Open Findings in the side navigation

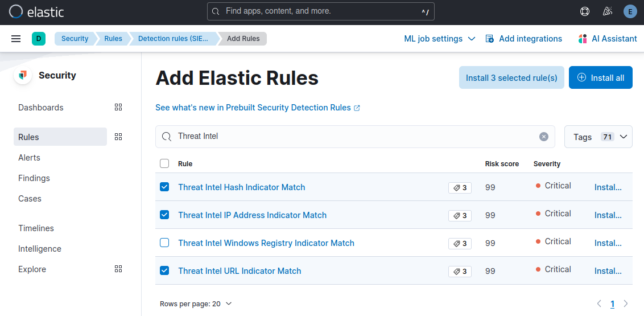(34, 178)
